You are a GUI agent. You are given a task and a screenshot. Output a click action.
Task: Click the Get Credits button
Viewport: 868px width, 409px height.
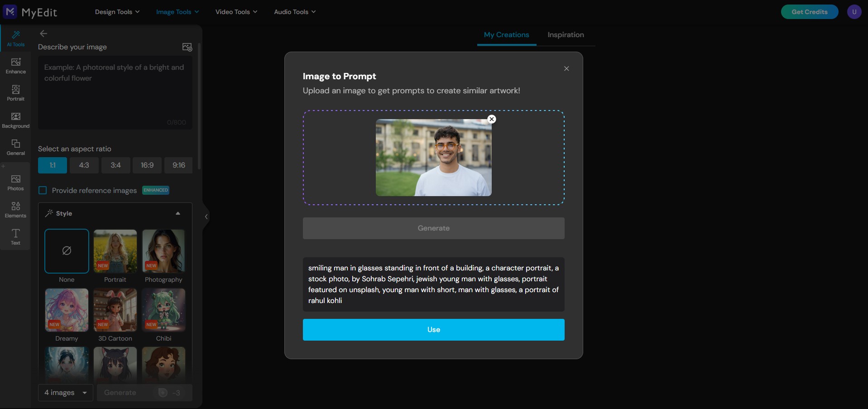click(809, 12)
